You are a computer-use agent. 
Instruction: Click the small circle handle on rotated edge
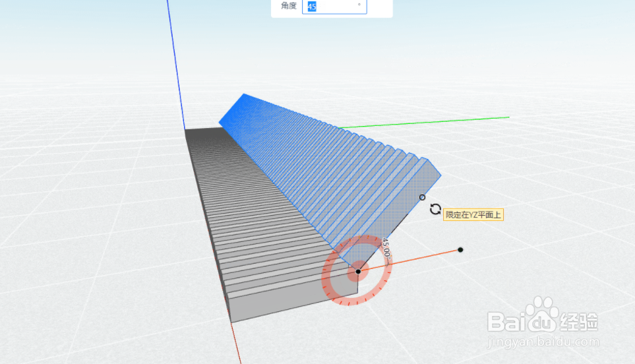pyautogui.click(x=423, y=197)
